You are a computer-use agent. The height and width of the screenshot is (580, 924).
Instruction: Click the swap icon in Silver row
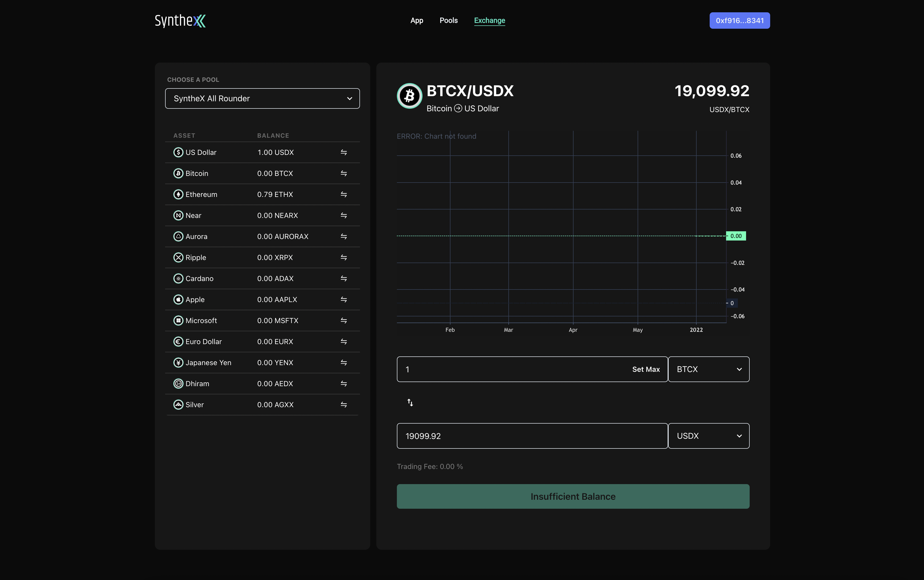coord(344,405)
